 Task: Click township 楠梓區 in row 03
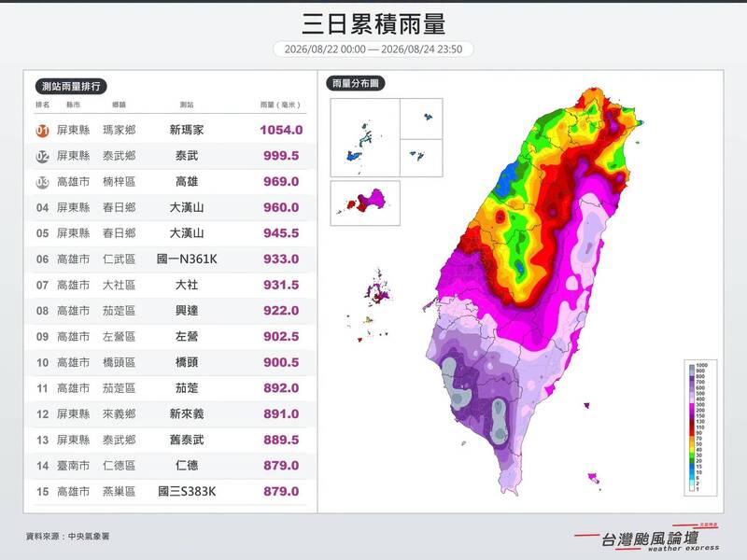120,181
